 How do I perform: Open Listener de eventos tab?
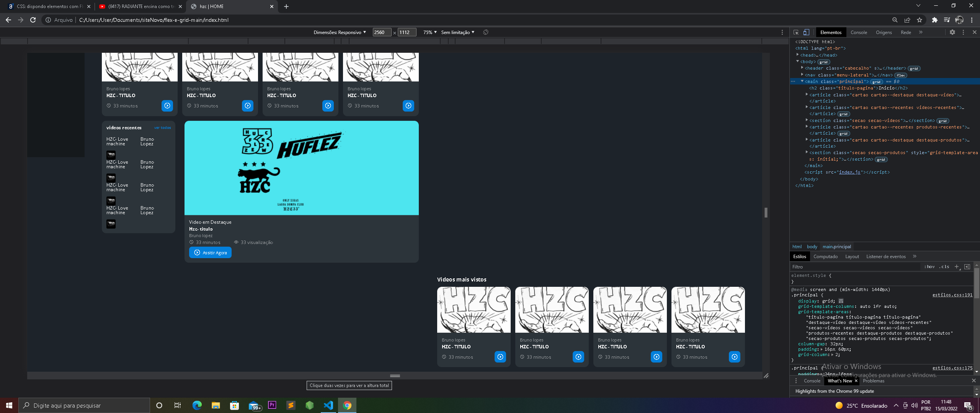point(886,257)
